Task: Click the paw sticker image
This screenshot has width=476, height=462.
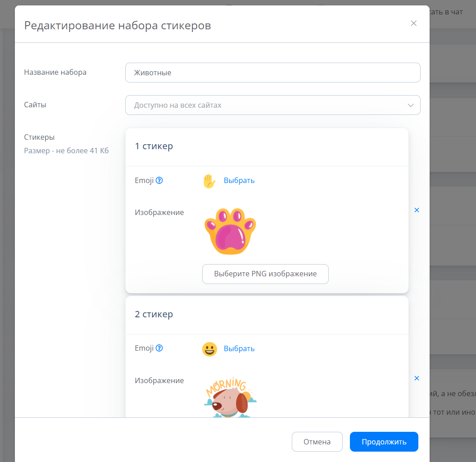Action: 230,231
